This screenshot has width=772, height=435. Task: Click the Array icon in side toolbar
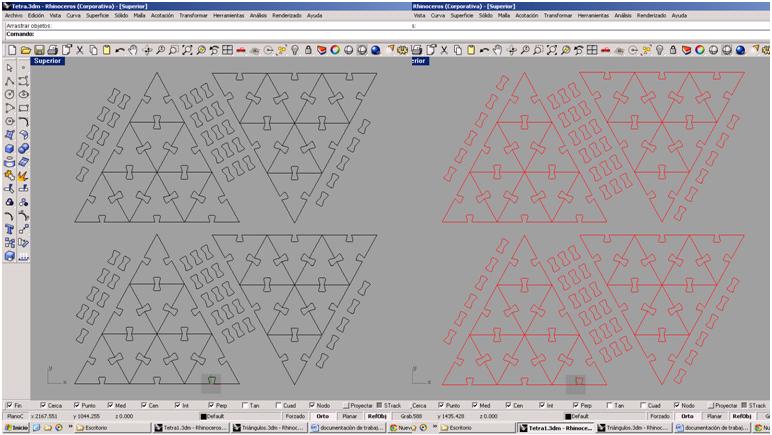tap(9, 243)
